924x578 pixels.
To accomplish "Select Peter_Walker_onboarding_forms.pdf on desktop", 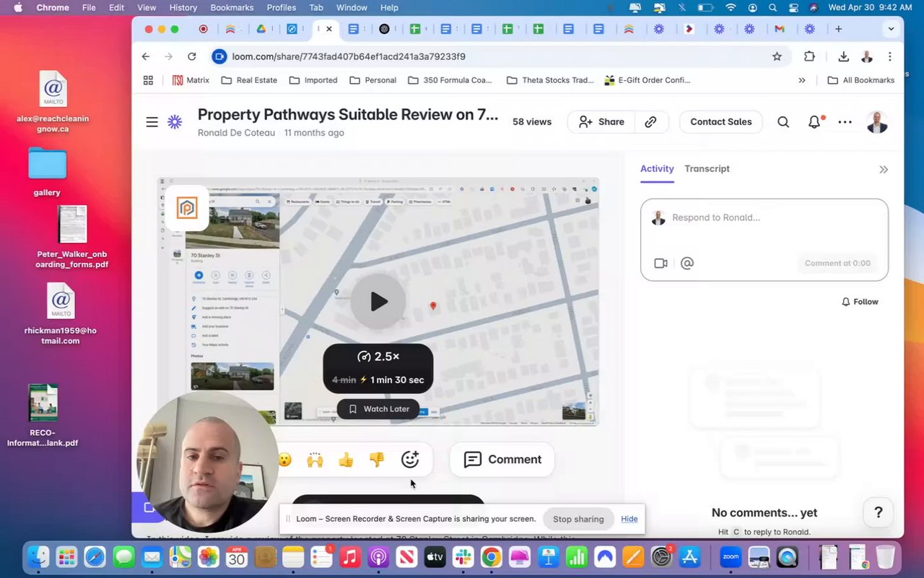I will 71,237.
